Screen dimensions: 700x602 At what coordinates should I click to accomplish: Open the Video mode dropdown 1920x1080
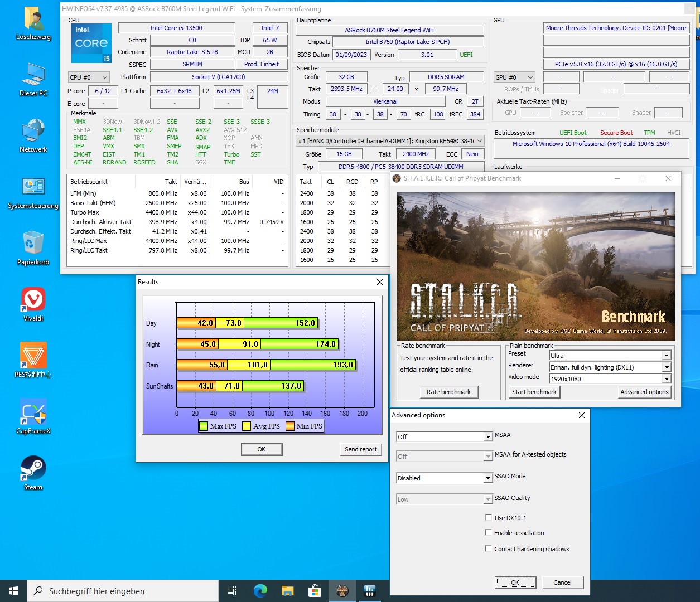(x=610, y=379)
